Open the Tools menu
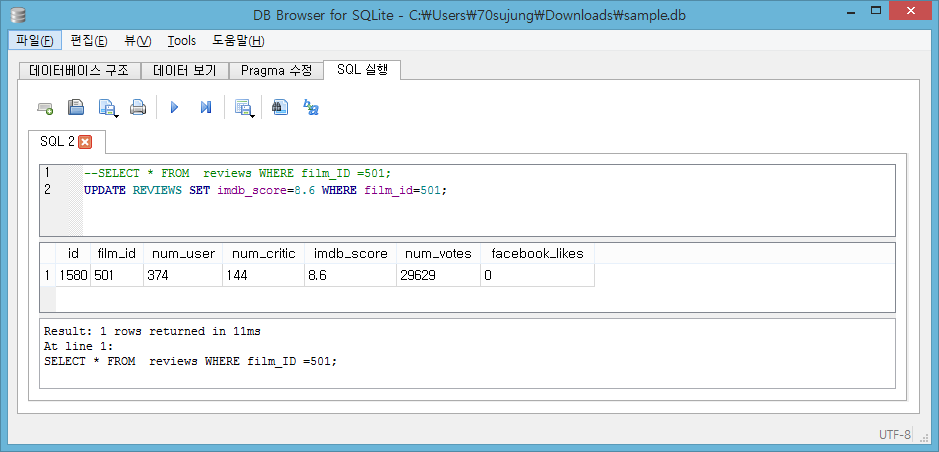Image resolution: width=939 pixels, height=452 pixels. coord(181,41)
